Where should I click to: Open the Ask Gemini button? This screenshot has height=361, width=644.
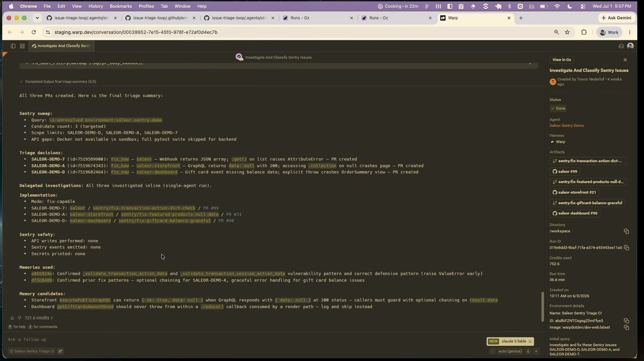[616, 18]
